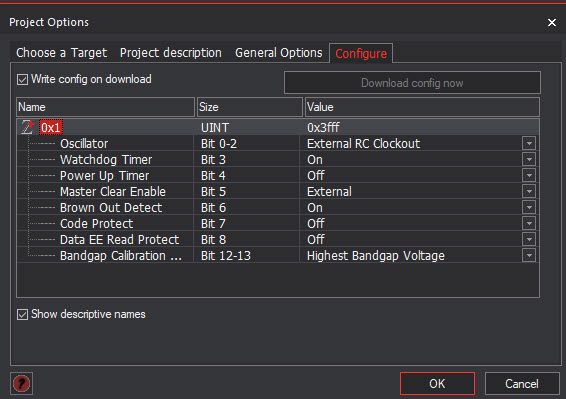Screen dimensions: 566x399
Task: Click the 0x3fff value cell
Action: point(323,127)
